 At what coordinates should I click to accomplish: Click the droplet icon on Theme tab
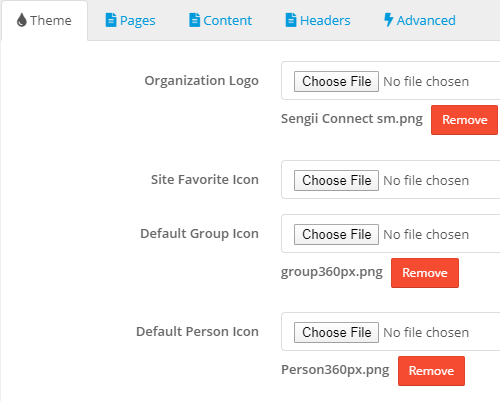pyautogui.click(x=22, y=20)
